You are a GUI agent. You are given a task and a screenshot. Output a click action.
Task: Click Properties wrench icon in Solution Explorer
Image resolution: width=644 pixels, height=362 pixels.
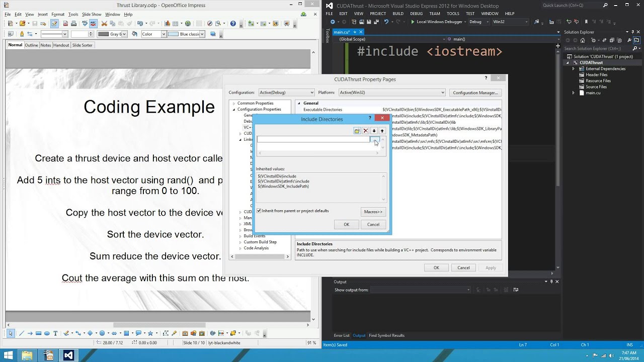(x=629, y=40)
